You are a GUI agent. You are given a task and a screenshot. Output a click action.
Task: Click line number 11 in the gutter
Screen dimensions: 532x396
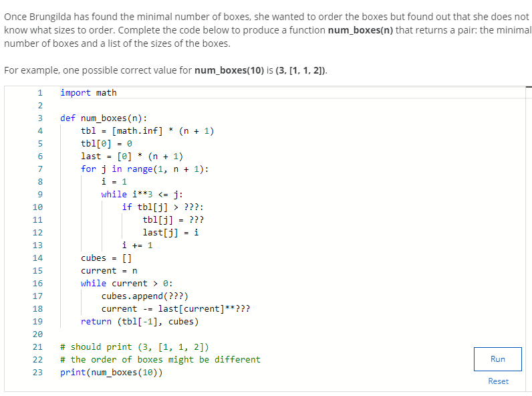click(x=37, y=220)
